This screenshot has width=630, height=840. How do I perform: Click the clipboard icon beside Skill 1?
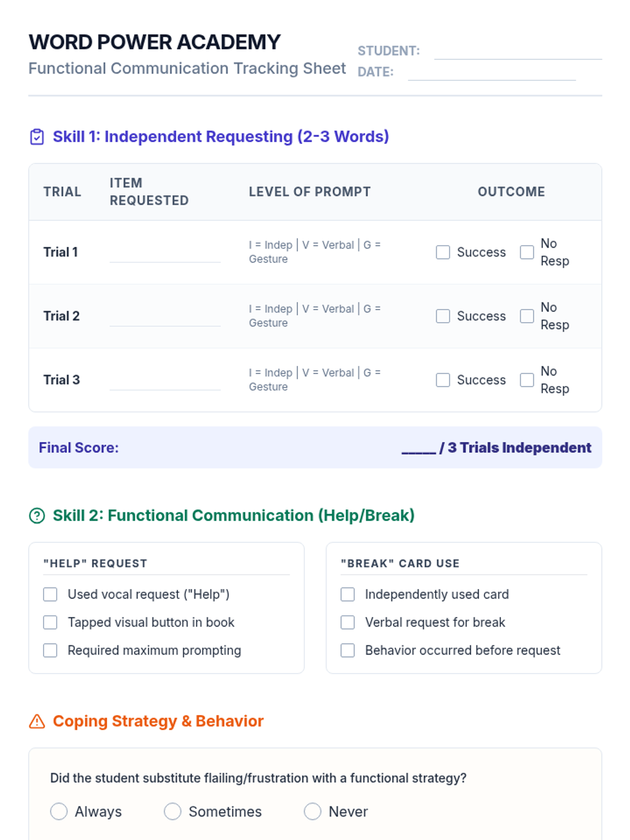tap(37, 137)
